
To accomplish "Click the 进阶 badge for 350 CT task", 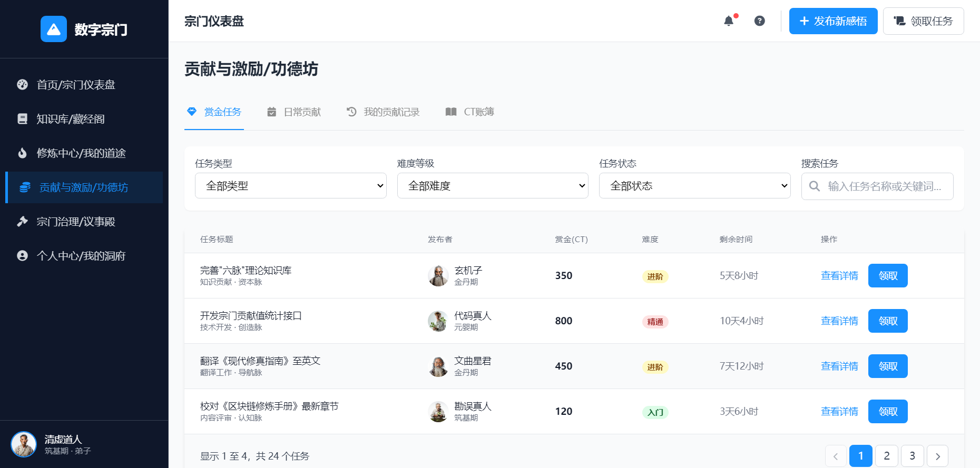I will pos(655,276).
